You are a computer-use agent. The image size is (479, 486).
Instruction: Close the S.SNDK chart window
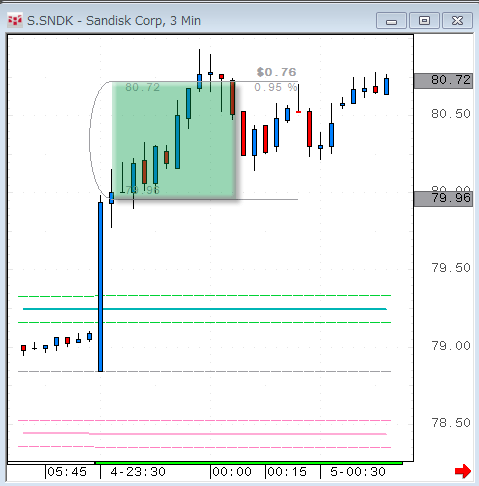click(457, 21)
